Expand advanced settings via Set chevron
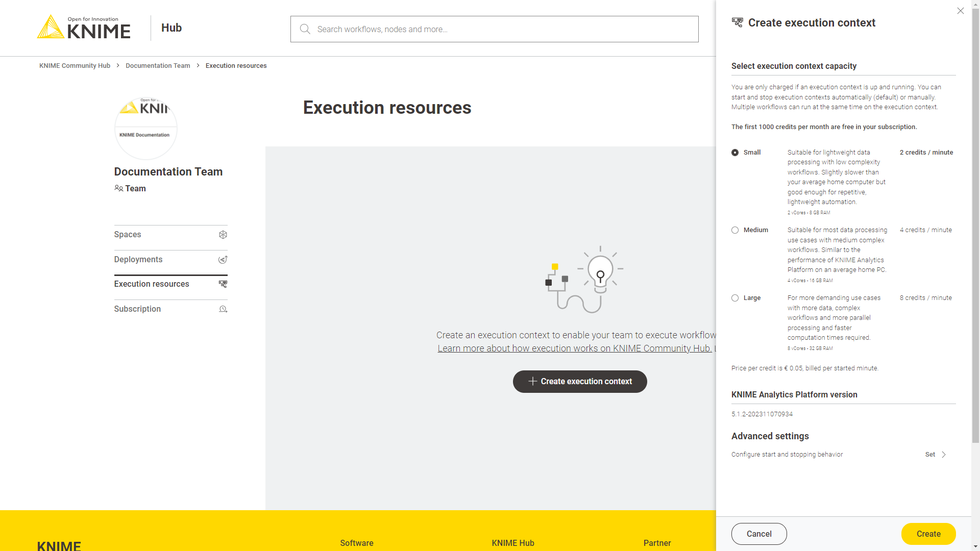 (x=943, y=455)
